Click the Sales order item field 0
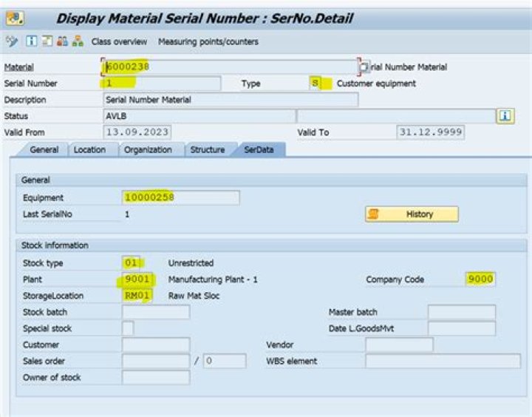The height and width of the screenshot is (417, 532). tap(225, 361)
